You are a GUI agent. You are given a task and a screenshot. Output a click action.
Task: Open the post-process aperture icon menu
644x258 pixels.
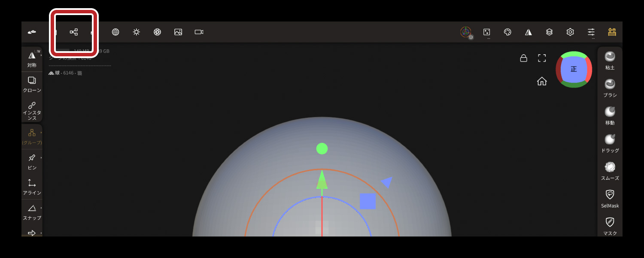coord(157,32)
